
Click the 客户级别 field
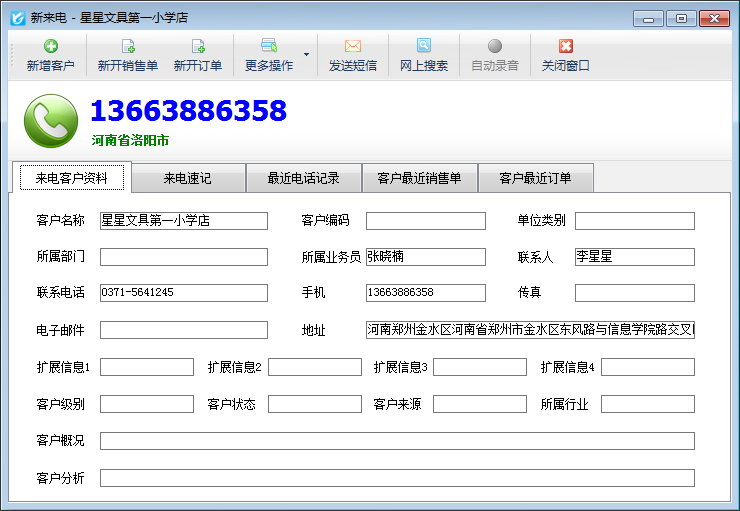click(146, 404)
